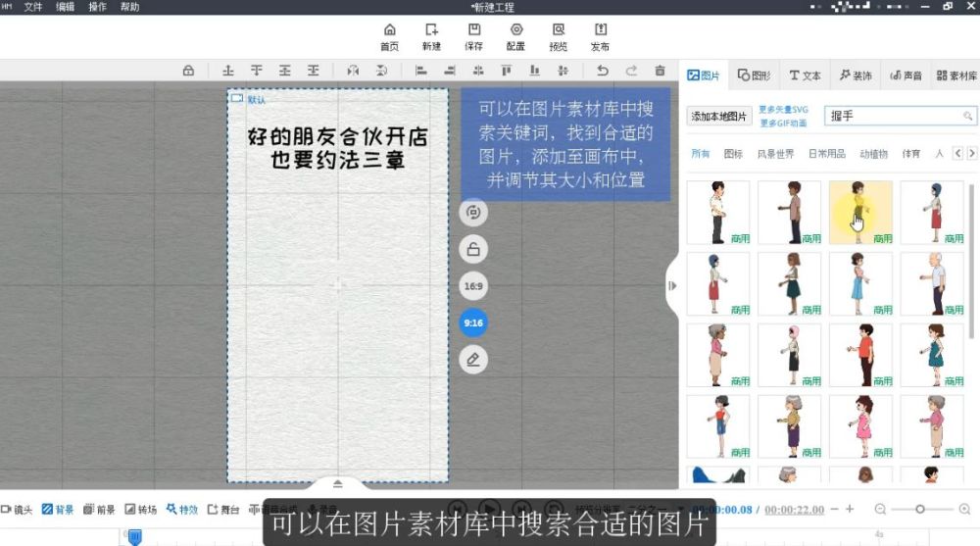
Task: Filter images by 风景世界 category
Action: click(x=775, y=153)
